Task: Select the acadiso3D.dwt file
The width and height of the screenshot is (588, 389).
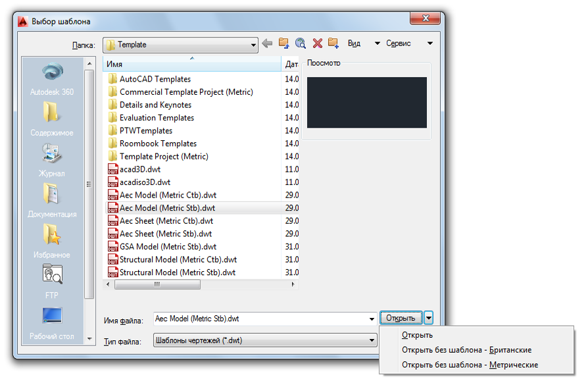Action: [x=139, y=182]
